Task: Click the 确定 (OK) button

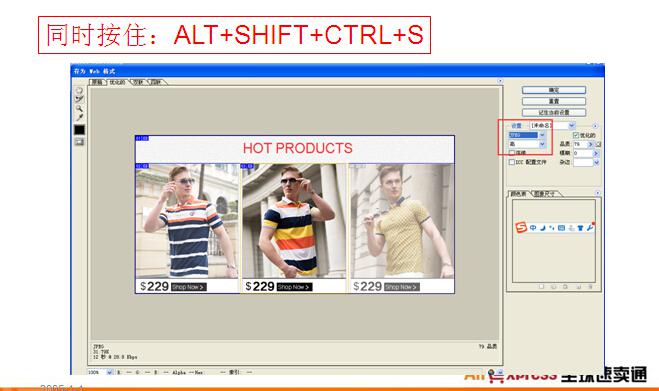Action: pyautogui.click(x=554, y=90)
